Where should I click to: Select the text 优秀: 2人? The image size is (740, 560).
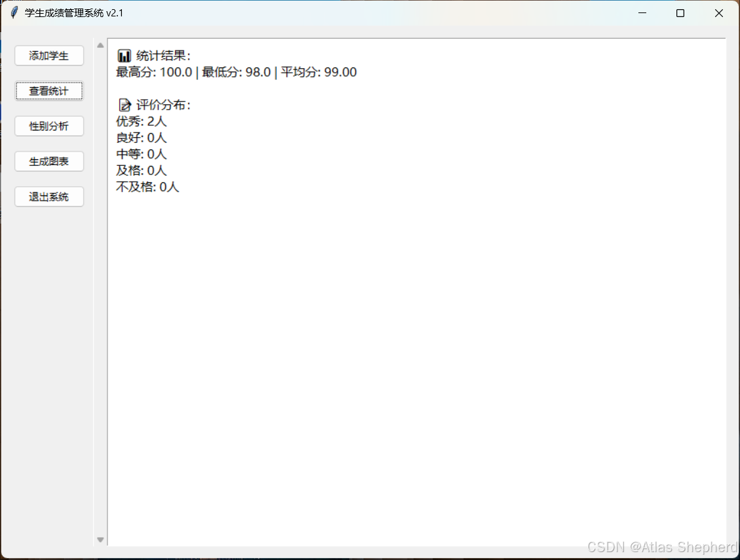pos(142,121)
